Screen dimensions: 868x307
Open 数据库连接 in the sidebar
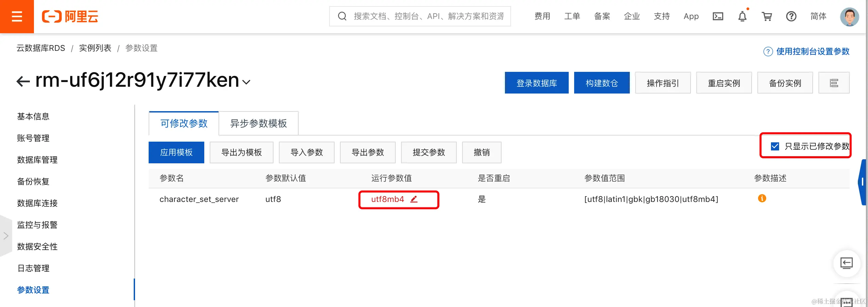37,203
